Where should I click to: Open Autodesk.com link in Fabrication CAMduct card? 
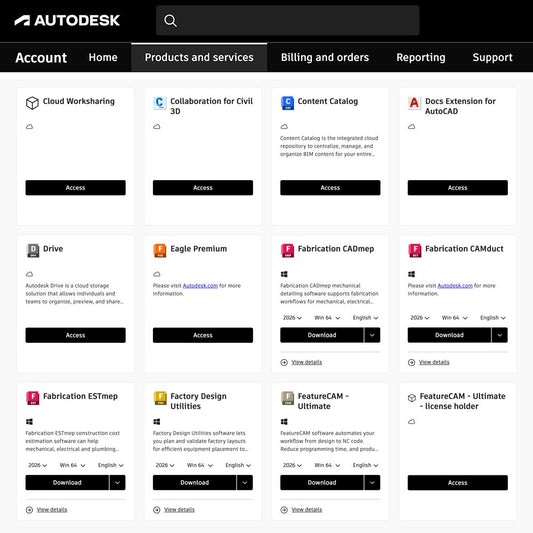[455, 286]
